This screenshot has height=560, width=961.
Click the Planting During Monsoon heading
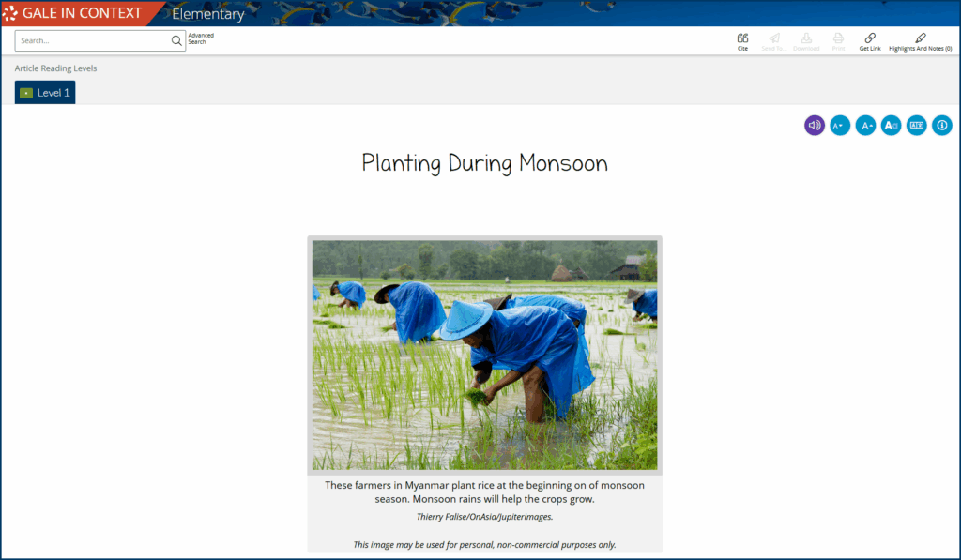484,163
